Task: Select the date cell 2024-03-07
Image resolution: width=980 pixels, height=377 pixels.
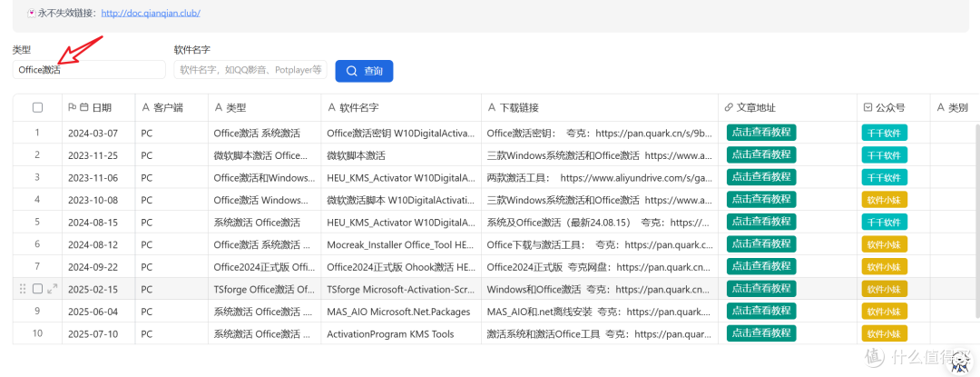Action: [x=99, y=133]
